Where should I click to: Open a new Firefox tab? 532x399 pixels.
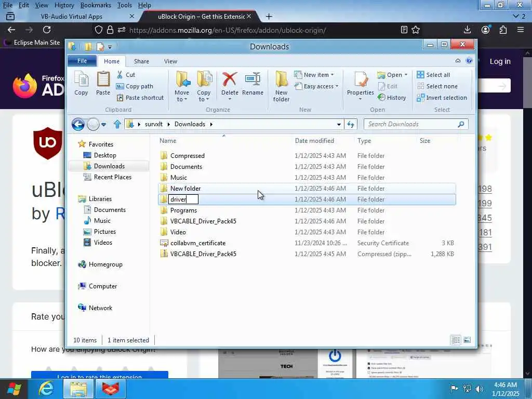(269, 16)
